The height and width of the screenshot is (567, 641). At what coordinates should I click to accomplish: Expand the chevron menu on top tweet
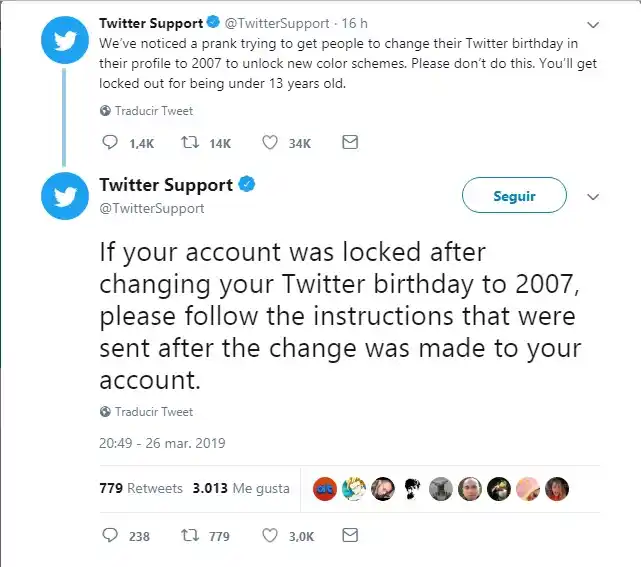pos(593,24)
